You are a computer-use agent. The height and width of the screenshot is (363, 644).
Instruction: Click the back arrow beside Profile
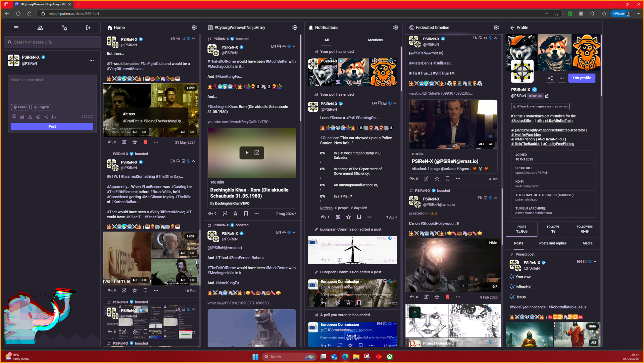[512, 28]
